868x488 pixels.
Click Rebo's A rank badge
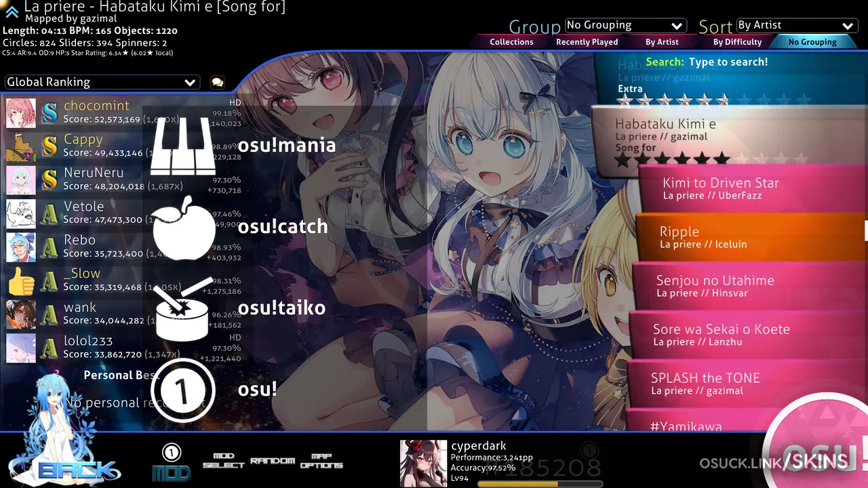50,247
